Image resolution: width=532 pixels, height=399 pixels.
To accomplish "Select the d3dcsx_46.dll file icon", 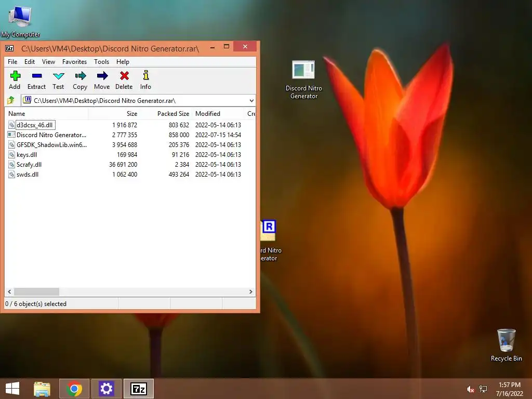I will 11,125.
